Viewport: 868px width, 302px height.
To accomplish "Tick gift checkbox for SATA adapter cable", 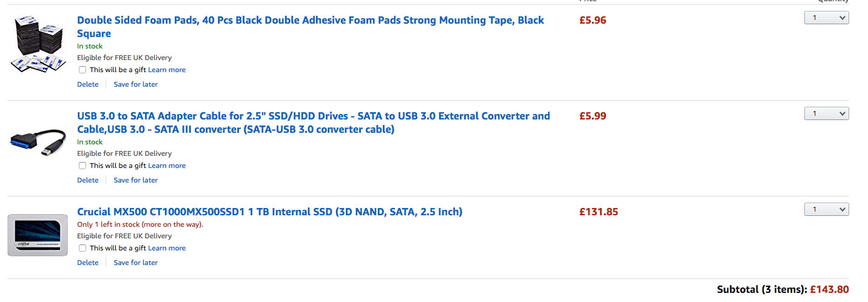I will coord(82,166).
